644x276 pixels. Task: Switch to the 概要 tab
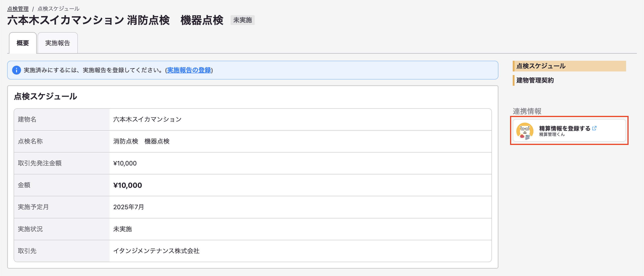point(23,43)
